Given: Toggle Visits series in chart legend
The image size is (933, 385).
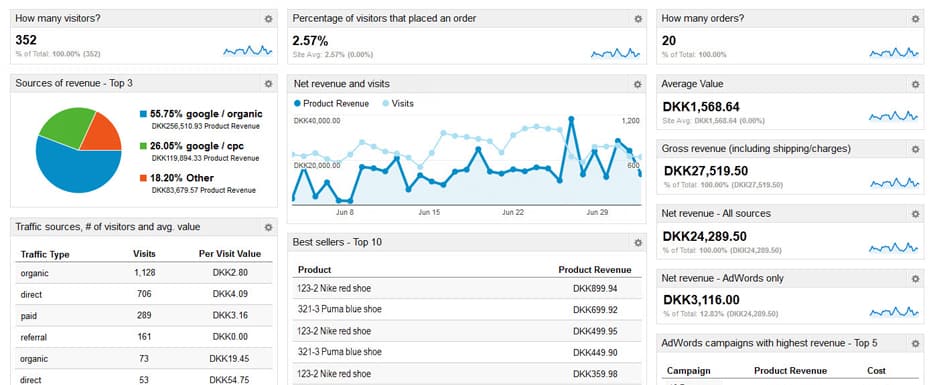Looking at the screenshot, I should (x=397, y=104).
